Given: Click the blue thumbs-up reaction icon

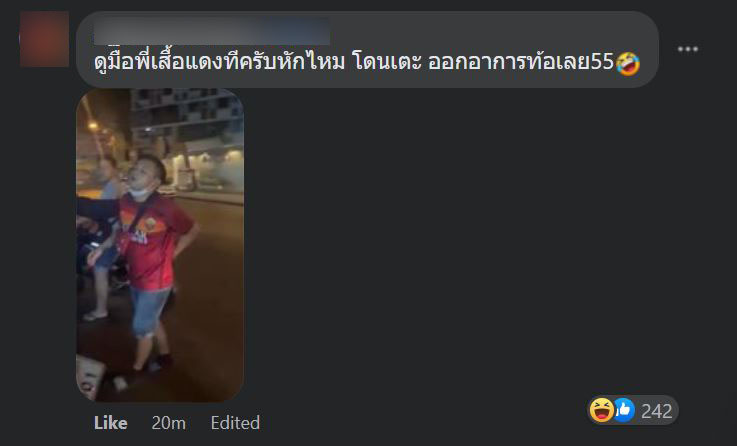Looking at the screenshot, I should click(x=624, y=410).
